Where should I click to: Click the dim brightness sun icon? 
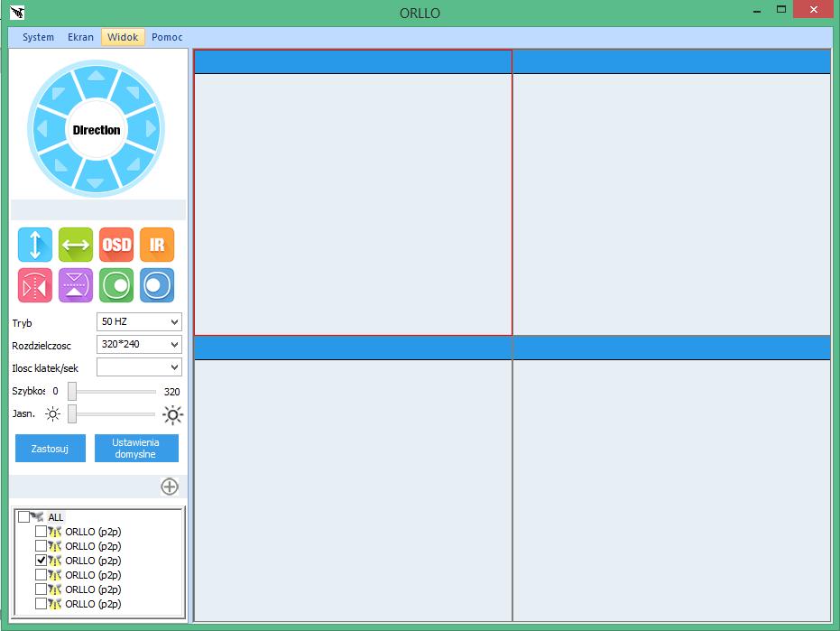click(52, 413)
